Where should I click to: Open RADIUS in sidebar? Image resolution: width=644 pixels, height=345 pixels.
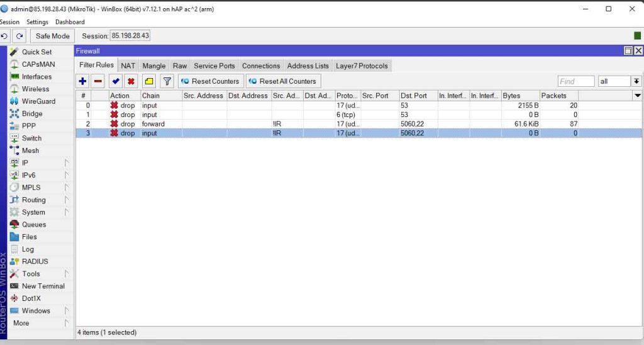tap(35, 261)
